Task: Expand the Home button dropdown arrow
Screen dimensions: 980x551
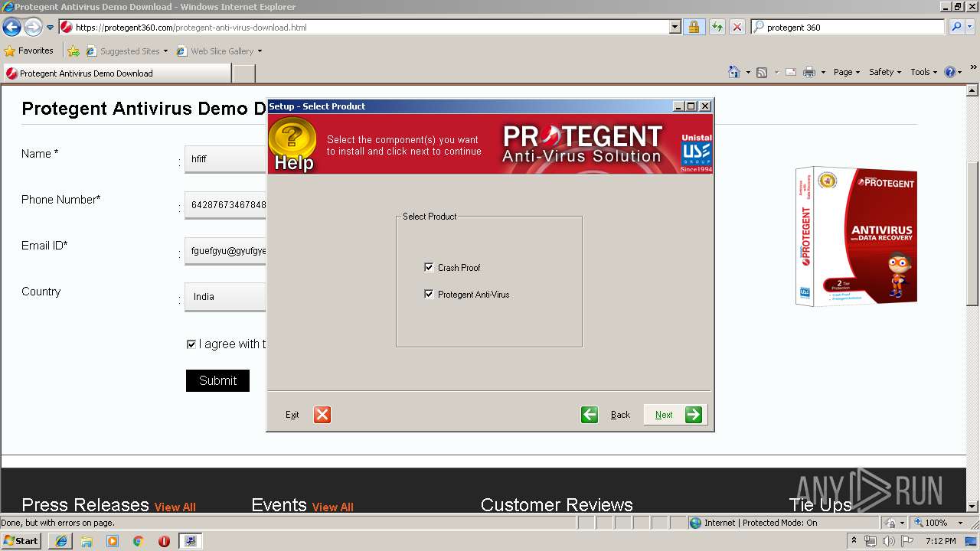Action: [747, 72]
